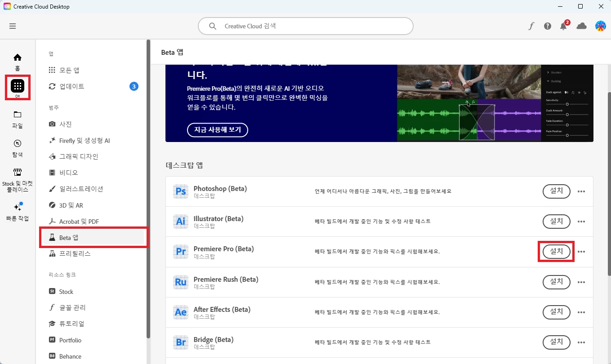Click the After Effects (Beta) app name
611x364 pixels.
point(222,309)
